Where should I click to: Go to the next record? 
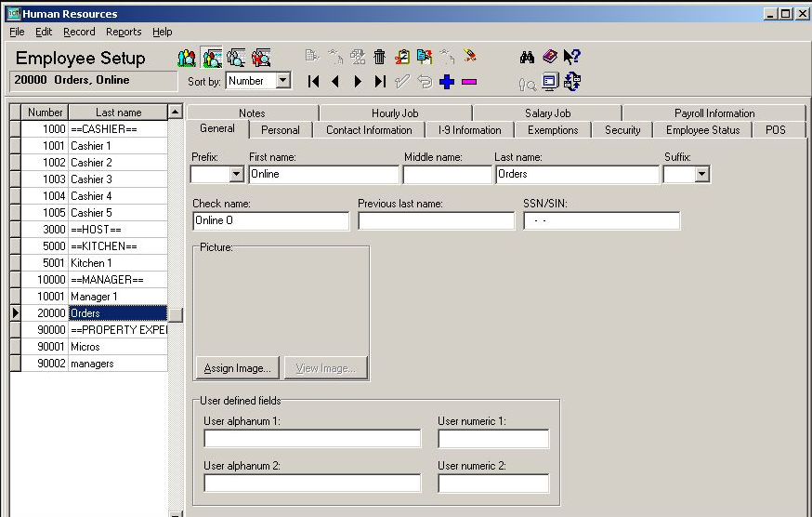tap(358, 82)
